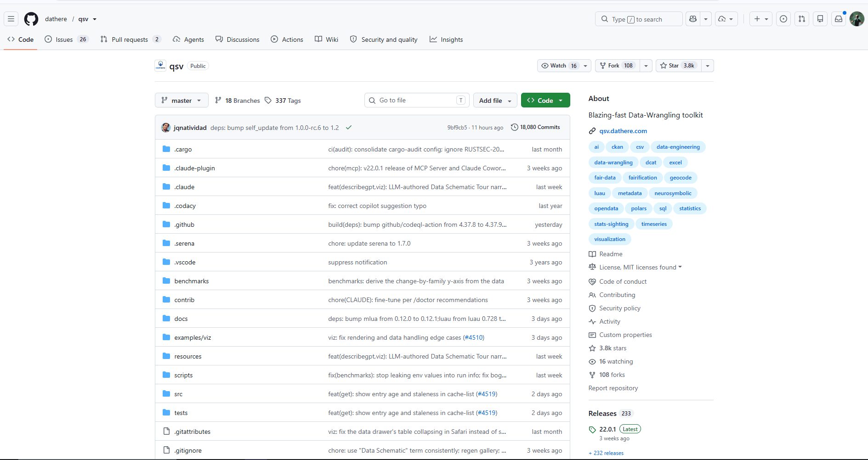Open the Agents tab

coord(188,39)
